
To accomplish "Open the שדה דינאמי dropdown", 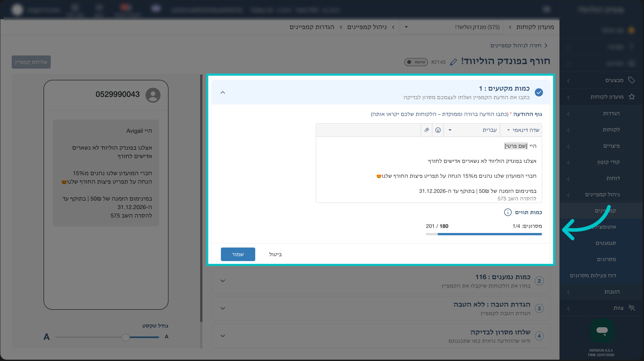I will pos(521,130).
